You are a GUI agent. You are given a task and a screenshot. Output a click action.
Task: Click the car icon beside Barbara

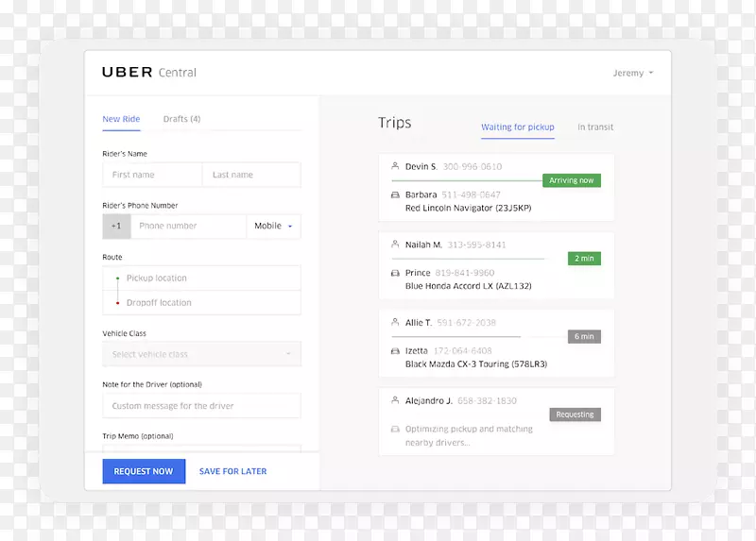tap(395, 194)
